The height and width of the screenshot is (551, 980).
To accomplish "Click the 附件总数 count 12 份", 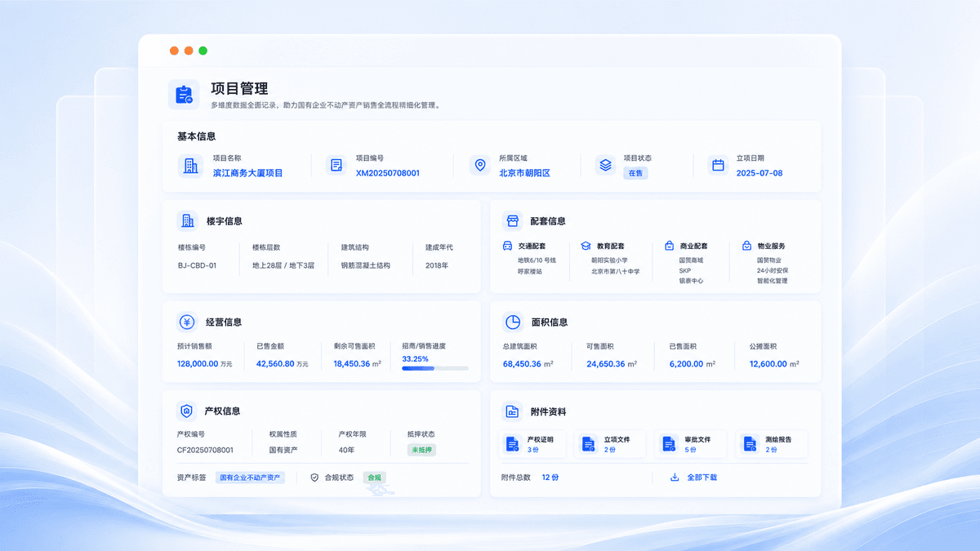I will tap(550, 478).
